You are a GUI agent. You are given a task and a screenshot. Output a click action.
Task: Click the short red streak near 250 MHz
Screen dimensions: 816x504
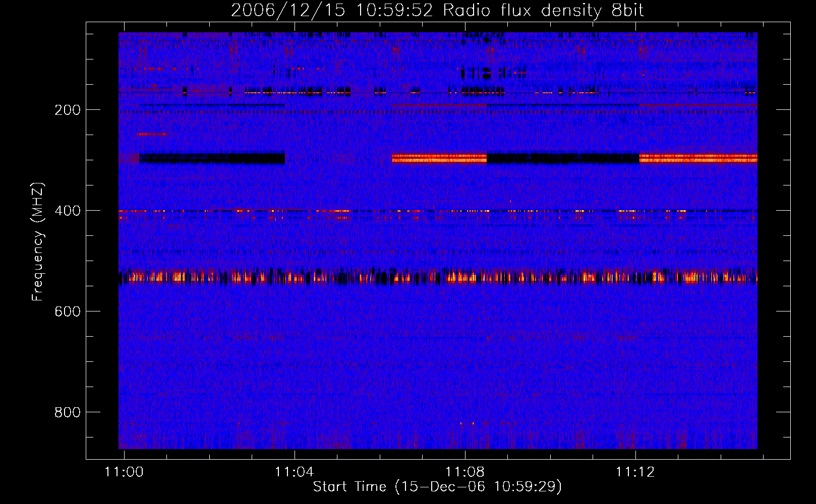point(152,134)
